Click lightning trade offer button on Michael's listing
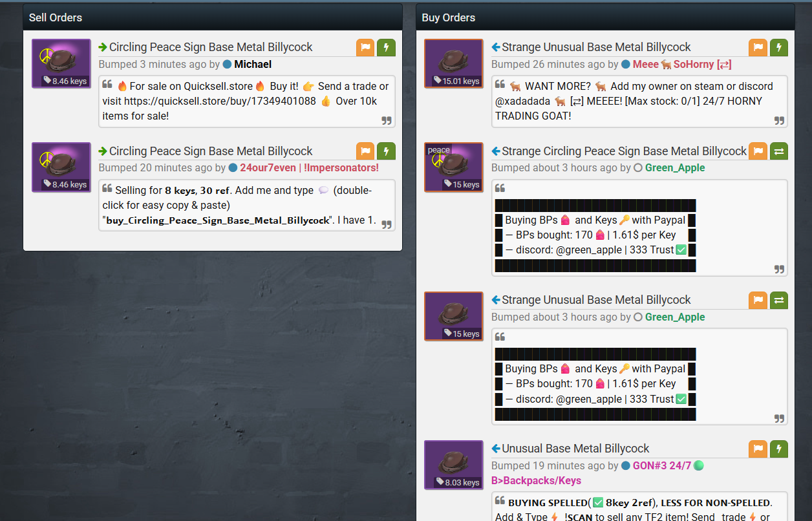 click(386, 47)
